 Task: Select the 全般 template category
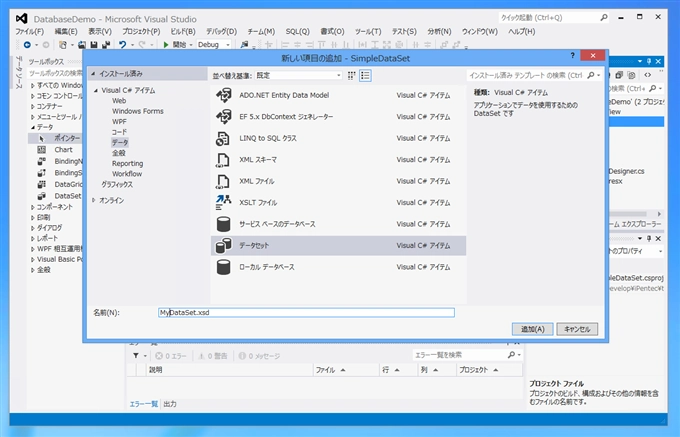119,153
